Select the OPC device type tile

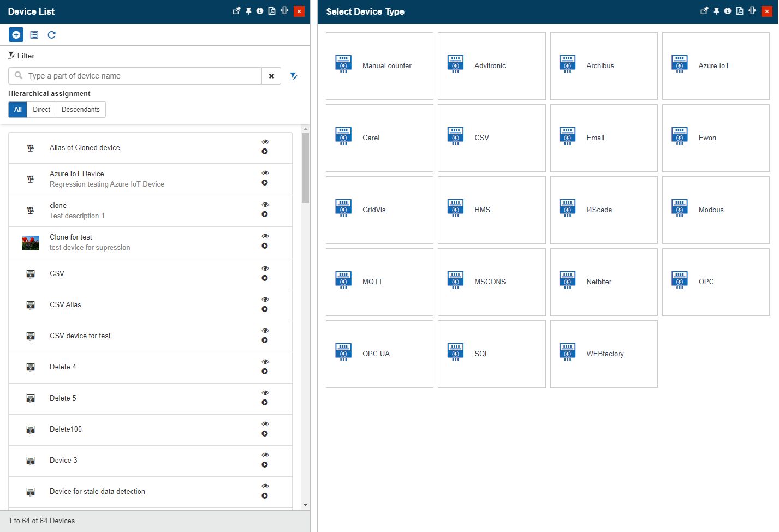[716, 282]
